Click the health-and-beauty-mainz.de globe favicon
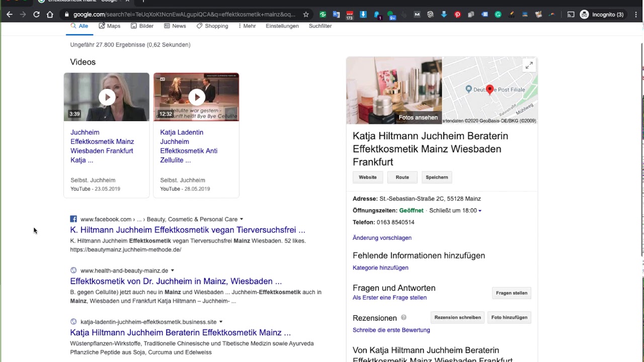Viewport: 644px width, 362px height. coord(73,270)
